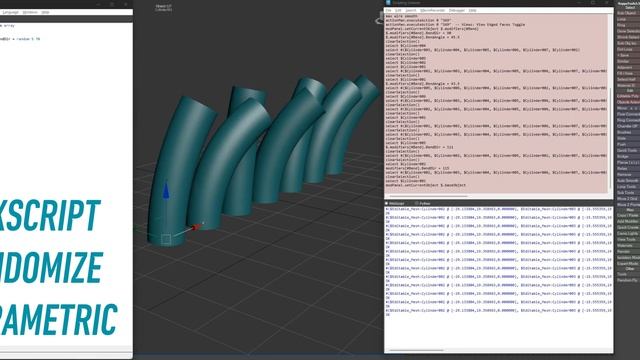Click the Random Fly button
Screen dimensions: 640x360
click(x=628, y=280)
